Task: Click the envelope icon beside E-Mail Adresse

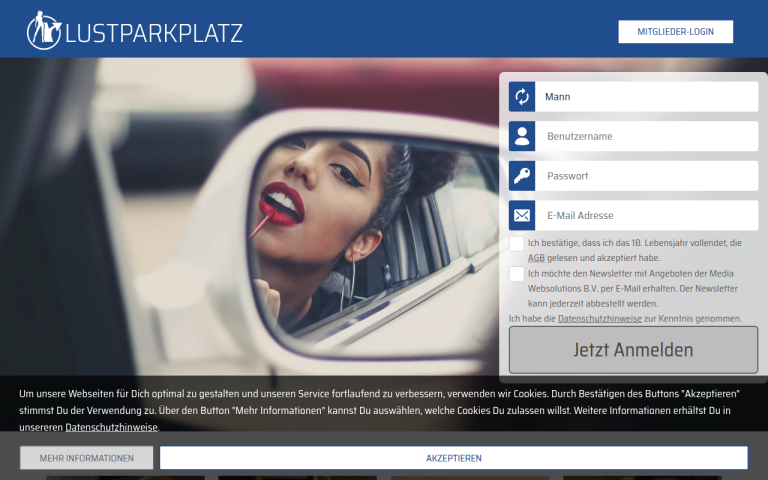Action: click(x=522, y=216)
